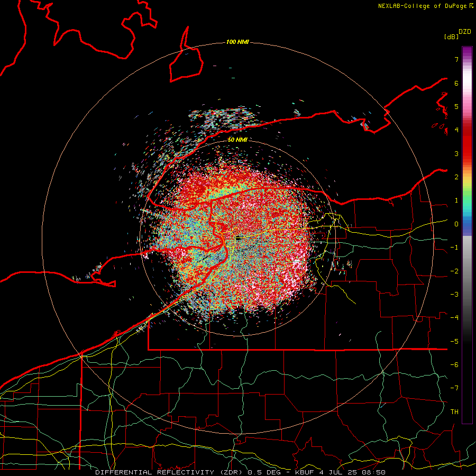Screen dimensions: 476x476
Task: Click the -6 value on color scale
Action: [454, 365]
